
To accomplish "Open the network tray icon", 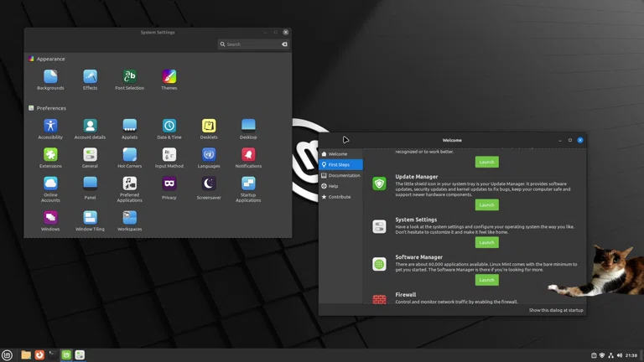I will click(x=610, y=355).
